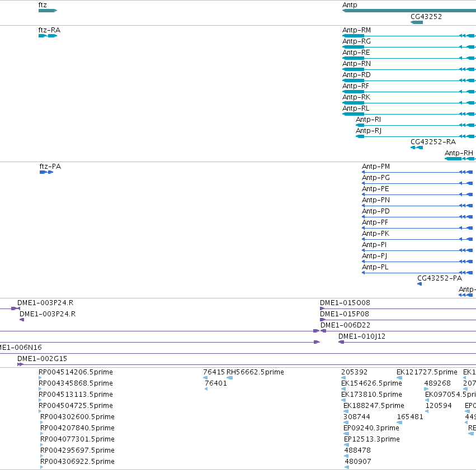Click the DME1-010J12 BAC label
Image resolution: width=476 pixels, height=470 pixels.
pyautogui.click(x=362, y=336)
